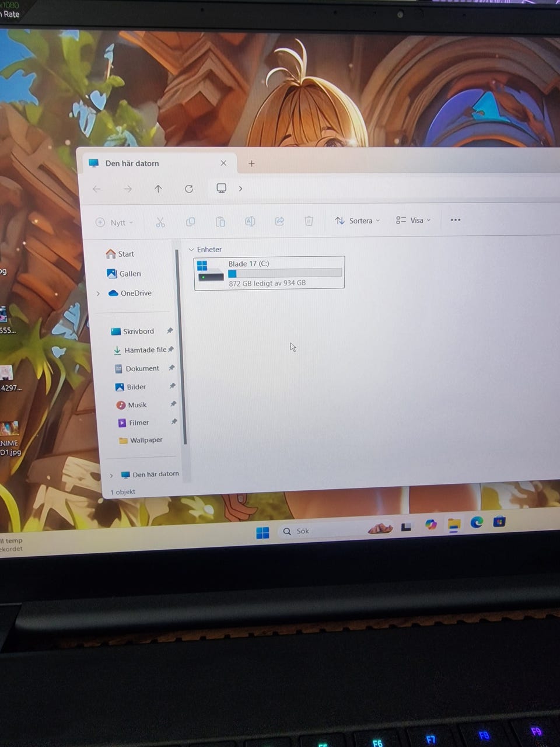This screenshot has height=747, width=560.
Task: Open Start in the sidebar
Action: click(120, 254)
